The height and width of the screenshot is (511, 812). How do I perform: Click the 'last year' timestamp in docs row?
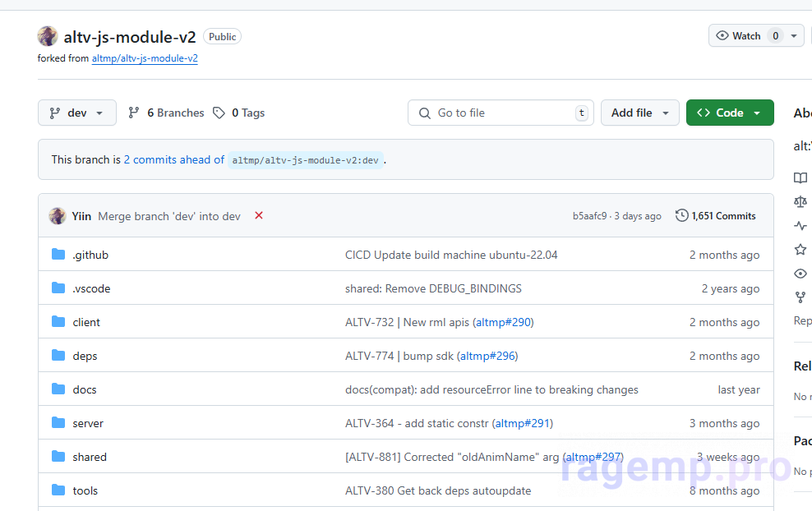point(739,389)
